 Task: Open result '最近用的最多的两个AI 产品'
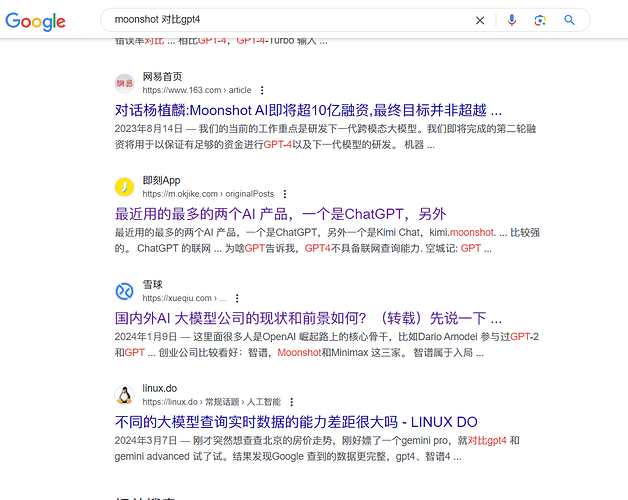pyautogui.click(x=280, y=214)
